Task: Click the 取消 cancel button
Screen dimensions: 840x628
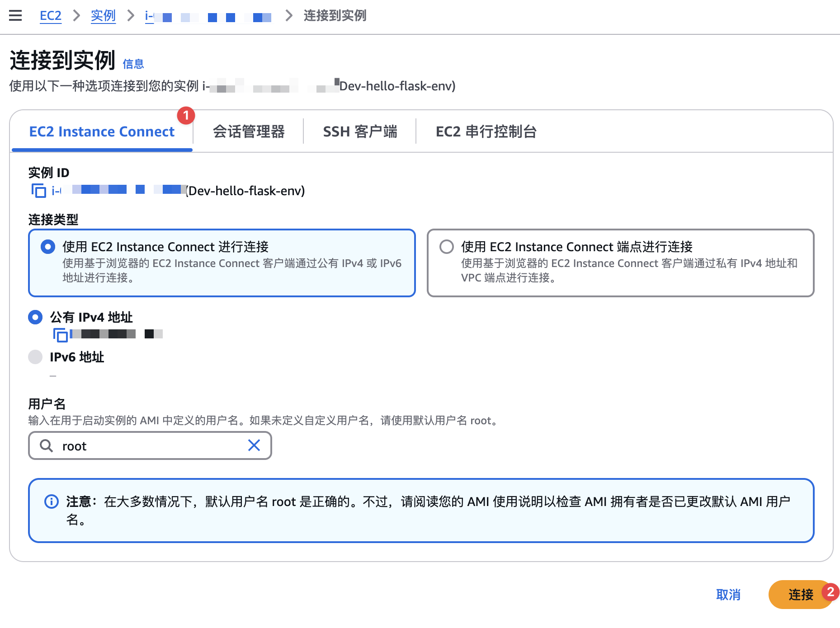Action: [x=728, y=595]
